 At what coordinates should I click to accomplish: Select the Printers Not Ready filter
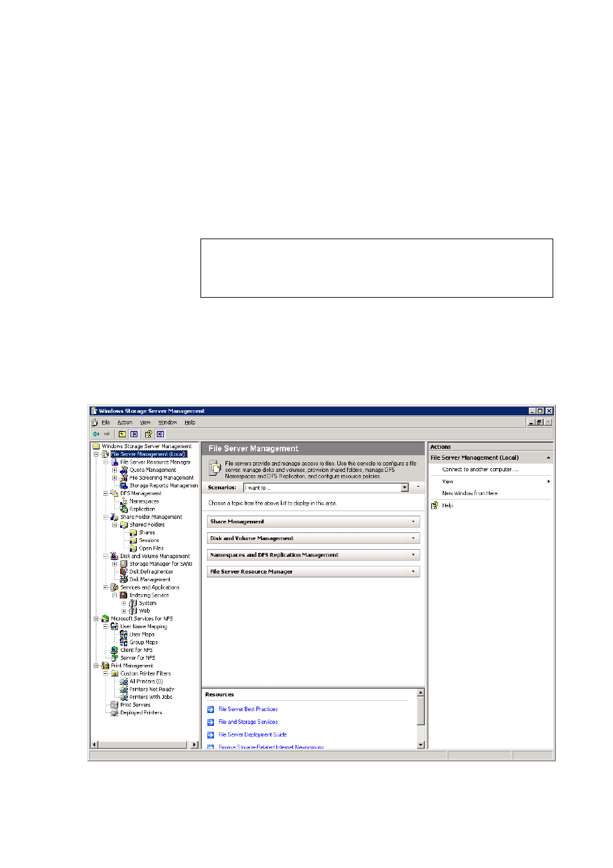pos(152,689)
